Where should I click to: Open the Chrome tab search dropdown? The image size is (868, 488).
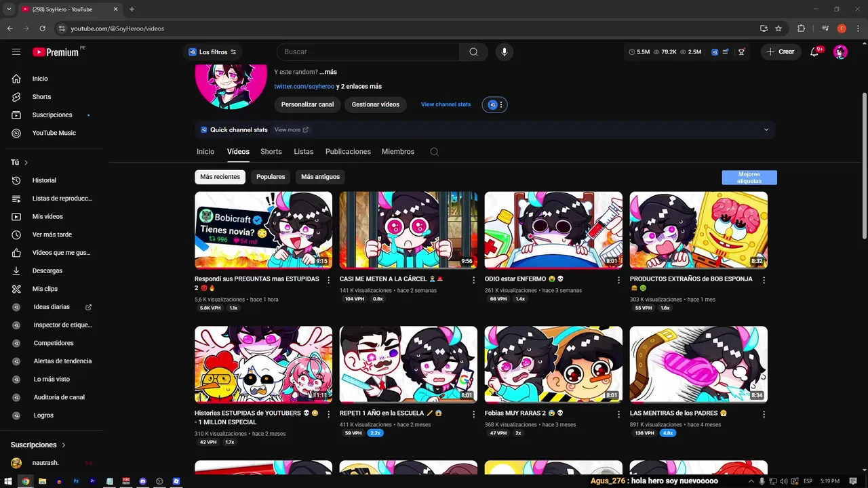point(9,9)
